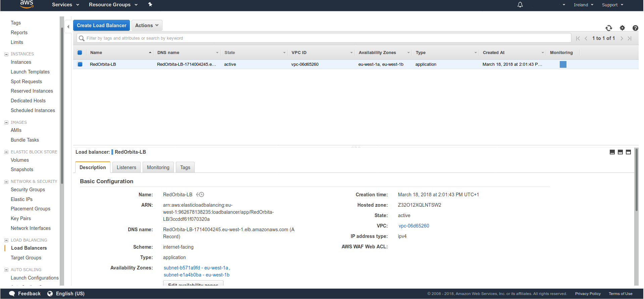
Task: Switch to the Listeners tab
Action: [x=126, y=167]
